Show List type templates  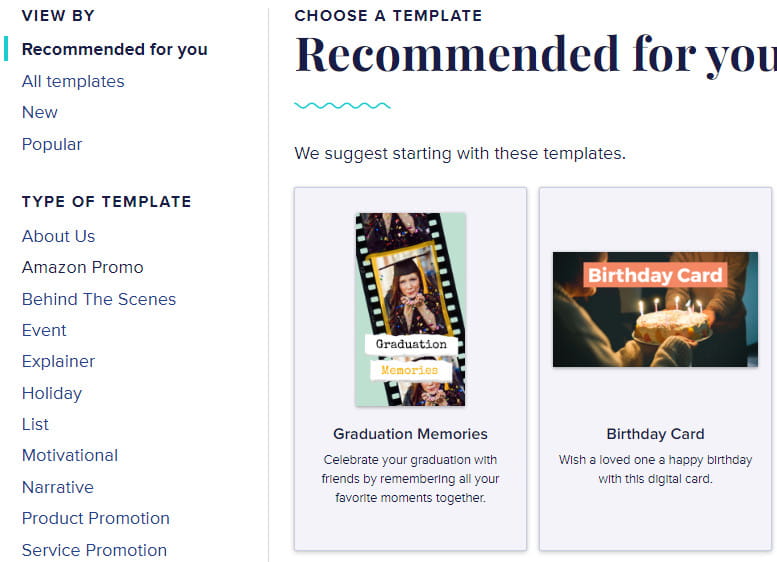click(35, 424)
